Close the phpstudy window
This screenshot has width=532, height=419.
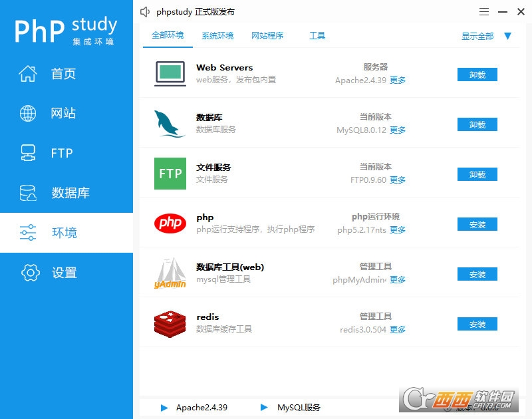pyautogui.click(x=521, y=12)
